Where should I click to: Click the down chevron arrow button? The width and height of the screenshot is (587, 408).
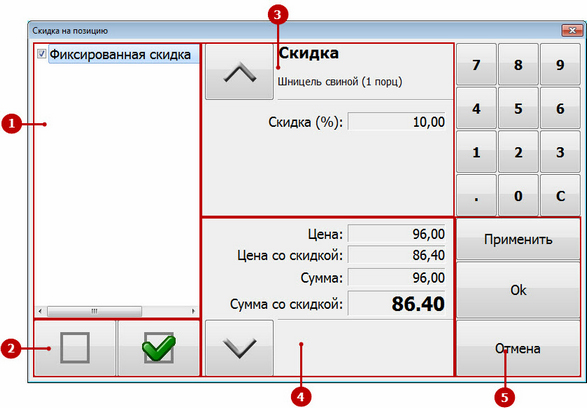(x=239, y=348)
